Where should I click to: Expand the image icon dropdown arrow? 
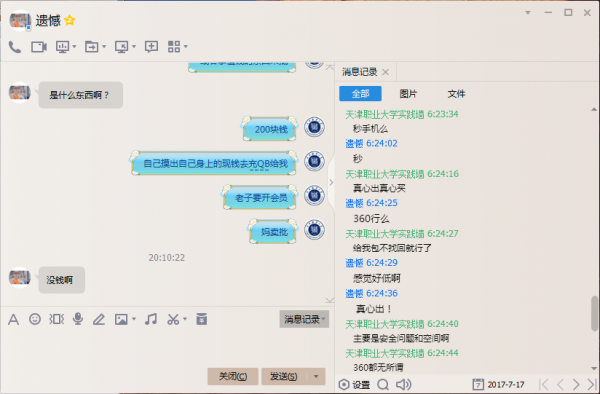click(134, 319)
